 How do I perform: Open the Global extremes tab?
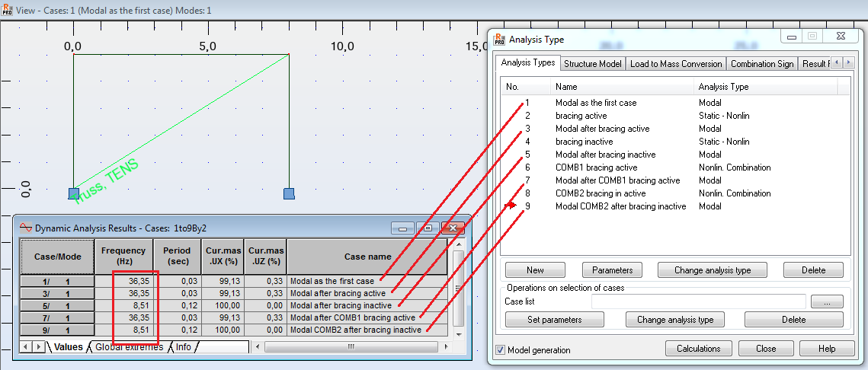[129, 346]
